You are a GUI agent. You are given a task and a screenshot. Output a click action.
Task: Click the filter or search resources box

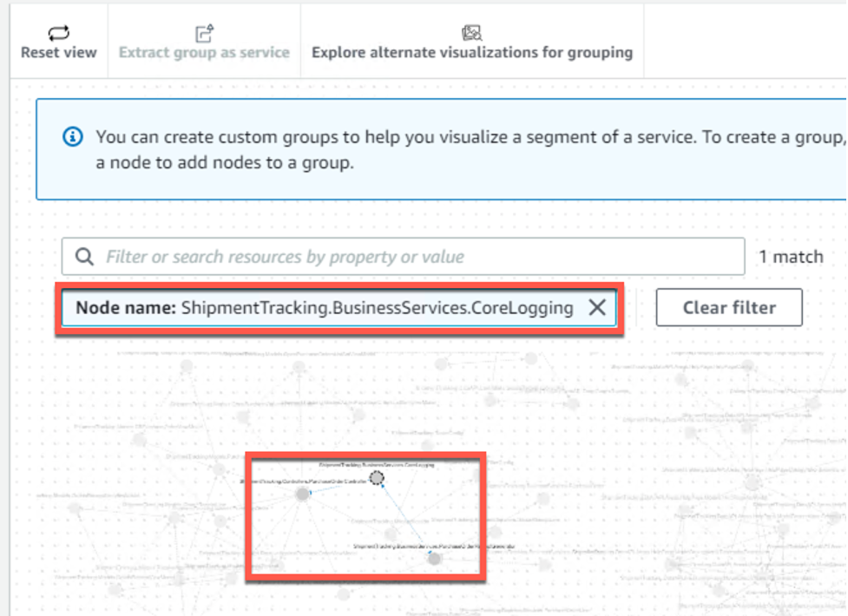tap(347, 256)
